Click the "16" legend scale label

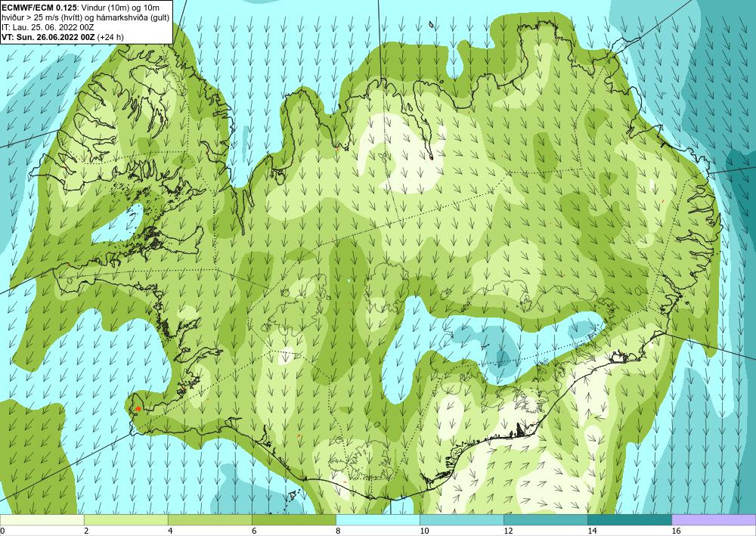point(676,531)
